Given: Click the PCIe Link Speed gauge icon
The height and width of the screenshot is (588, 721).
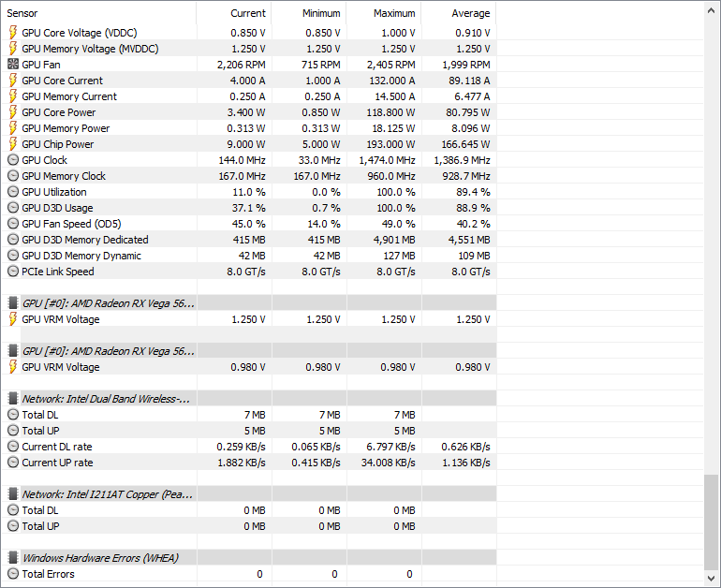Looking at the screenshot, I should (13, 272).
